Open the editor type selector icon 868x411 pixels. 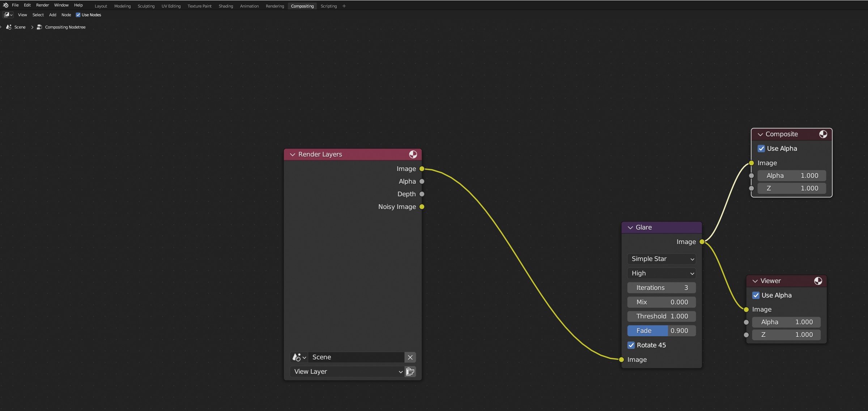(8, 15)
